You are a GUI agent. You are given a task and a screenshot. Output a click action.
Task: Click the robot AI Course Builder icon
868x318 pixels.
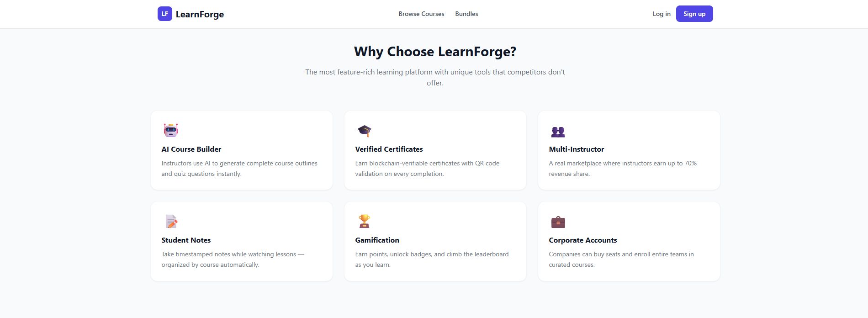pos(171,130)
